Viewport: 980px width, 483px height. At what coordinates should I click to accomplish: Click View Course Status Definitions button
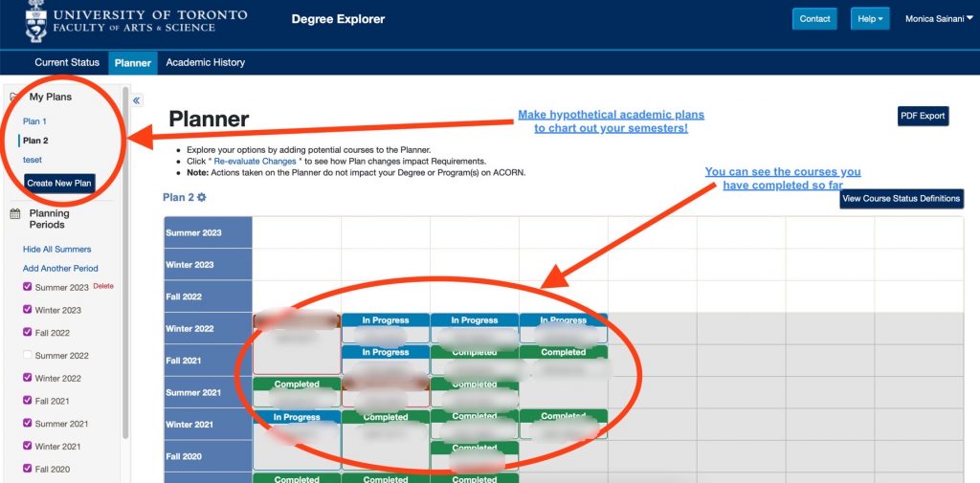[901, 199]
